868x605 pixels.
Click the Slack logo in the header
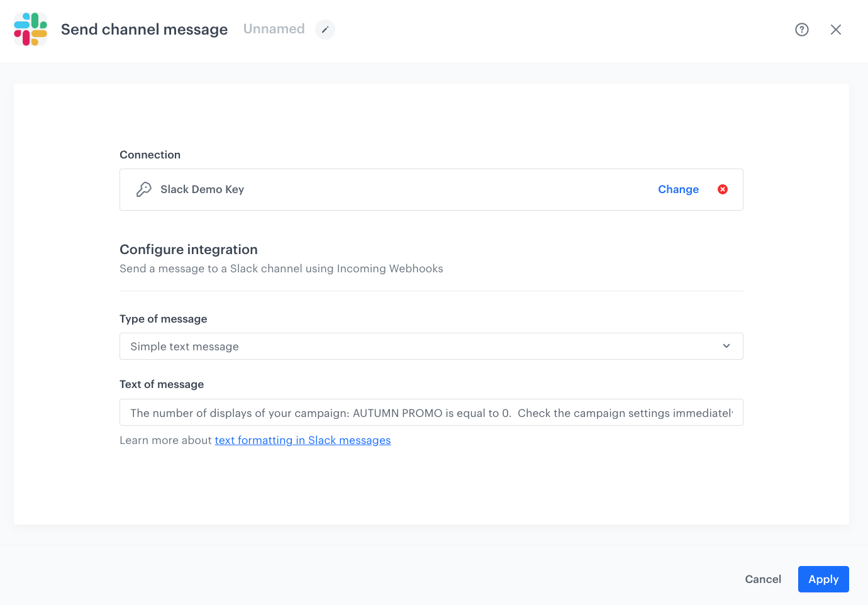click(x=30, y=29)
